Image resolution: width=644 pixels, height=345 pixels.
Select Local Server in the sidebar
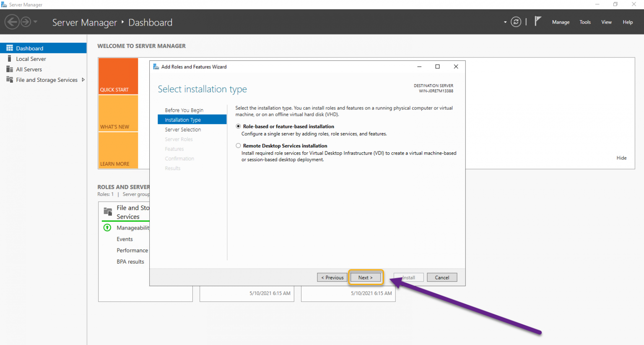(x=31, y=59)
